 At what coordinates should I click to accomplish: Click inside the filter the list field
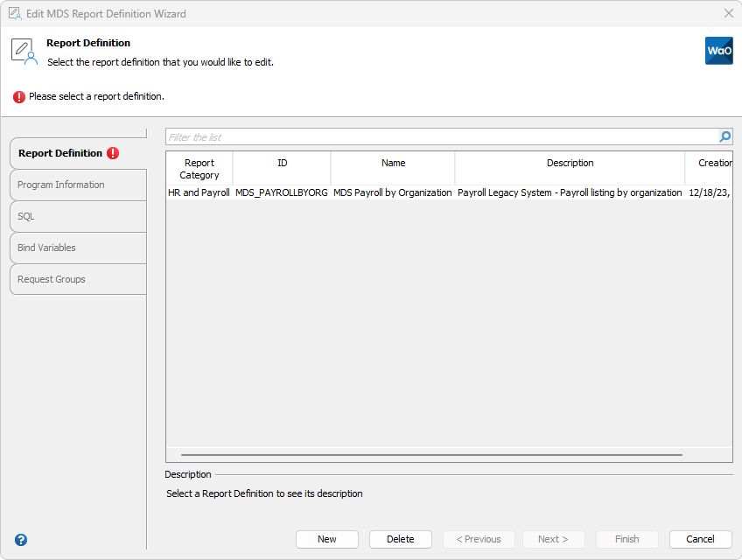pyautogui.click(x=394, y=136)
